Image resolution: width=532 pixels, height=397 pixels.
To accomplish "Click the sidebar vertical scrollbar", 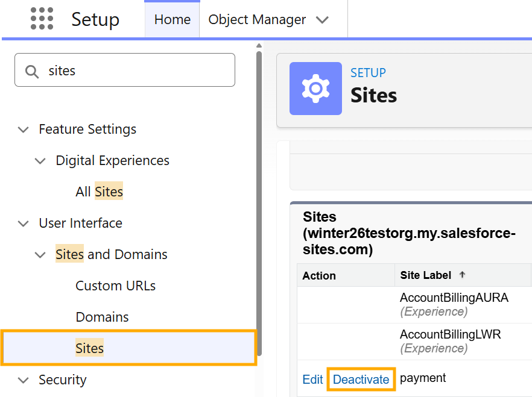I will (x=259, y=203).
